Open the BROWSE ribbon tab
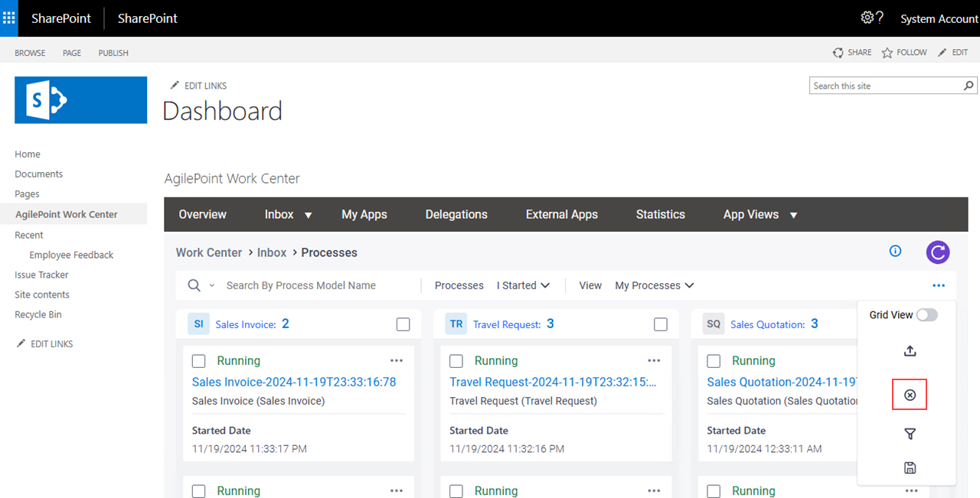 click(x=30, y=53)
